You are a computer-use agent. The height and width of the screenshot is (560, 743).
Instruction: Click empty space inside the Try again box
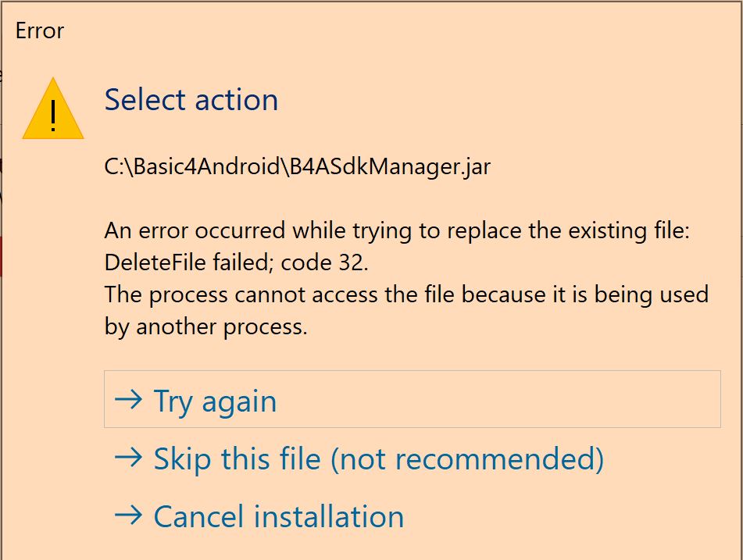tap(547, 400)
